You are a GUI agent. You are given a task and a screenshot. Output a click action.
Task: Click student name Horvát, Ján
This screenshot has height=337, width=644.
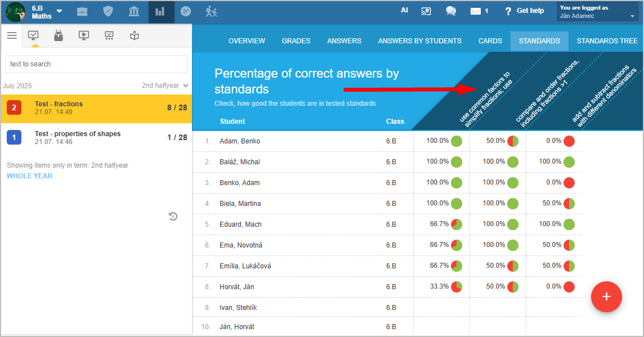click(237, 287)
